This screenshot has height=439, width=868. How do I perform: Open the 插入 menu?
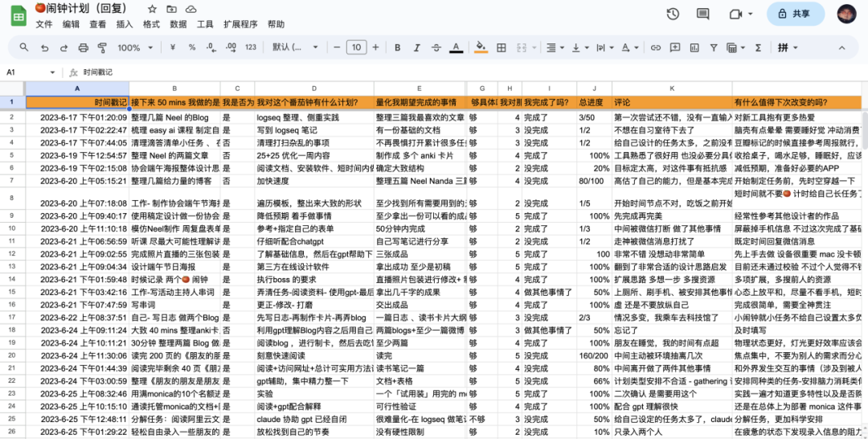(125, 24)
